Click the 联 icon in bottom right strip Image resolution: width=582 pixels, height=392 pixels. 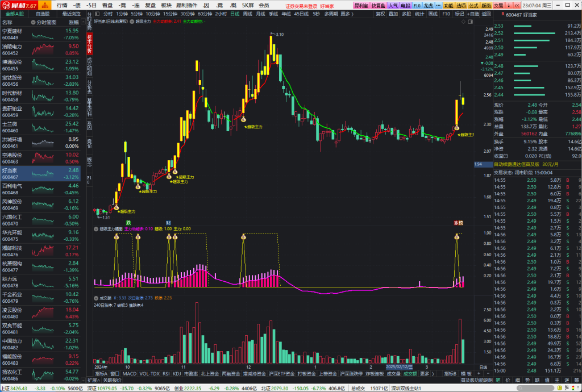[x=537, y=381]
